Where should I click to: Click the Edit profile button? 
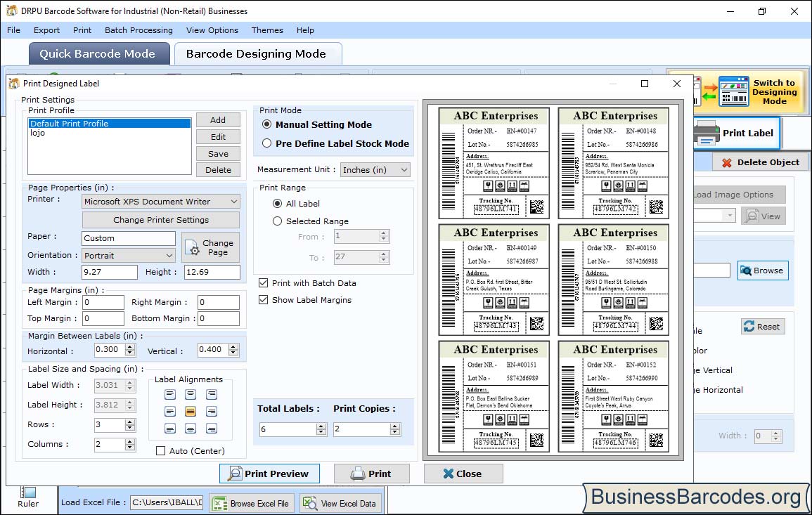pos(218,136)
